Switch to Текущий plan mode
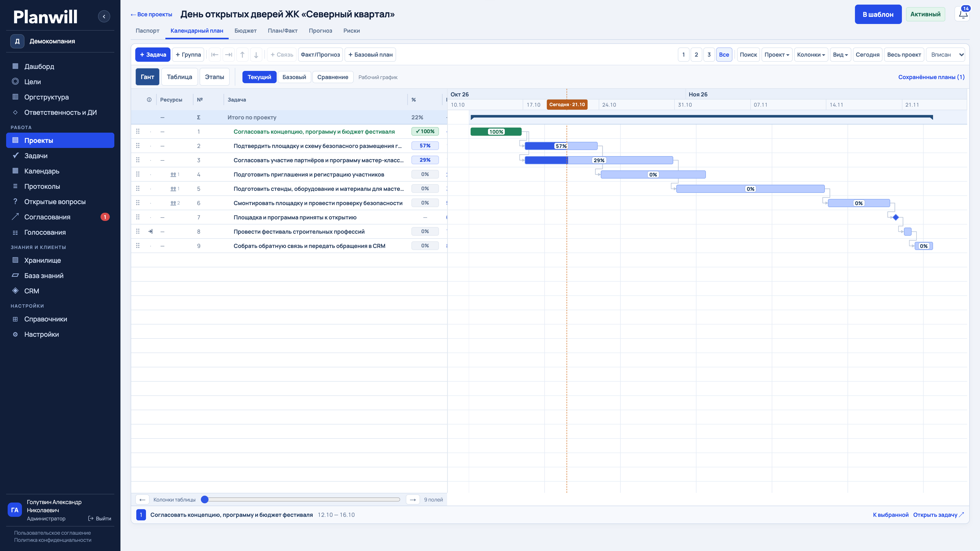The width and height of the screenshot is (980, 551). [259, 77]
